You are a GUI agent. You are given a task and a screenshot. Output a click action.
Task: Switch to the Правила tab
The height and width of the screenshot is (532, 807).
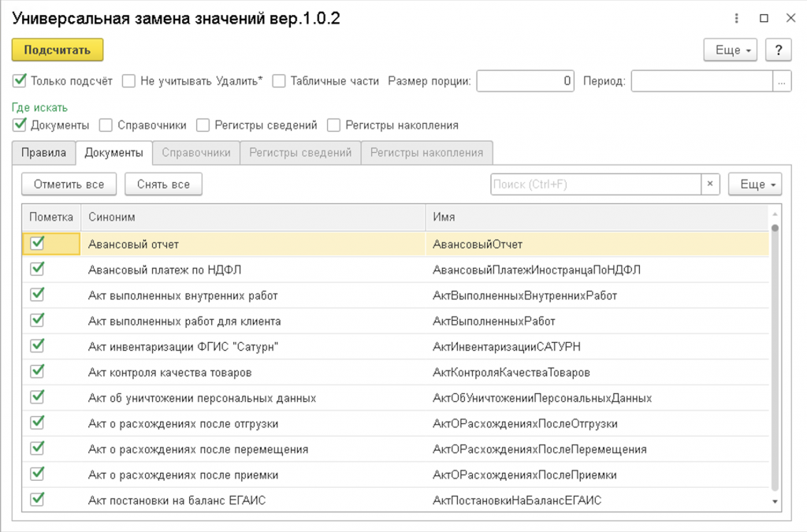pos(44,153)
